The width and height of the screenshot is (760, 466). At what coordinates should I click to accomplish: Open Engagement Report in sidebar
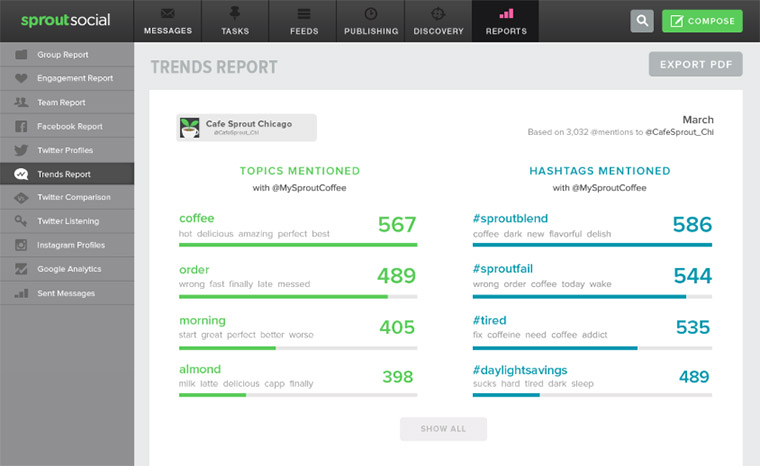click(x=75, y=78)
